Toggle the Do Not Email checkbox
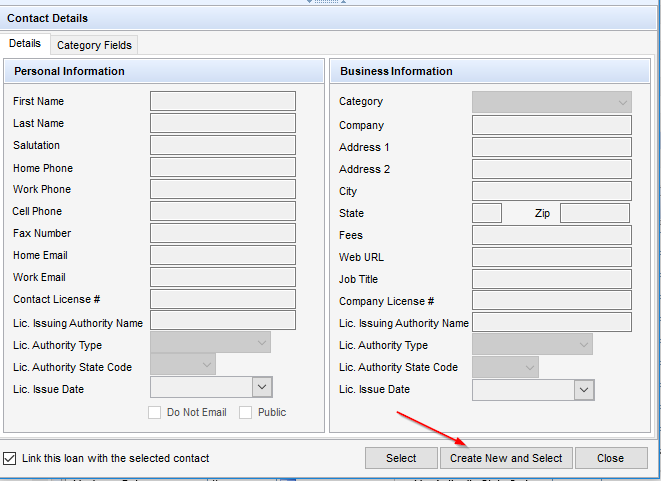 154,412
